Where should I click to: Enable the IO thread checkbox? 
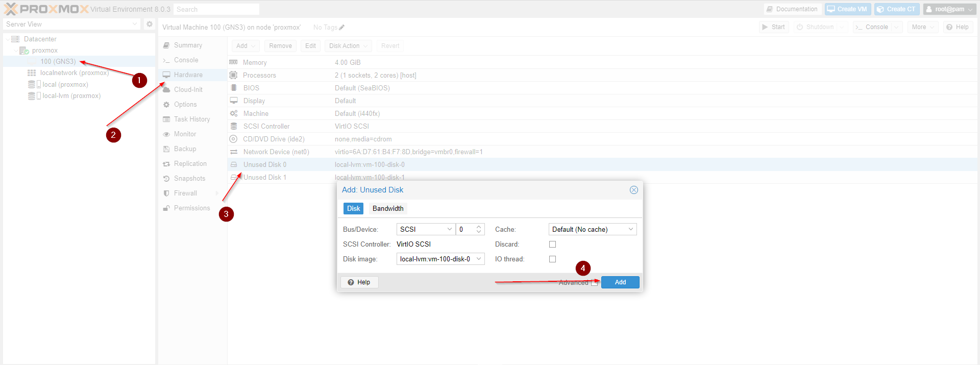click(x=552, y=259)
